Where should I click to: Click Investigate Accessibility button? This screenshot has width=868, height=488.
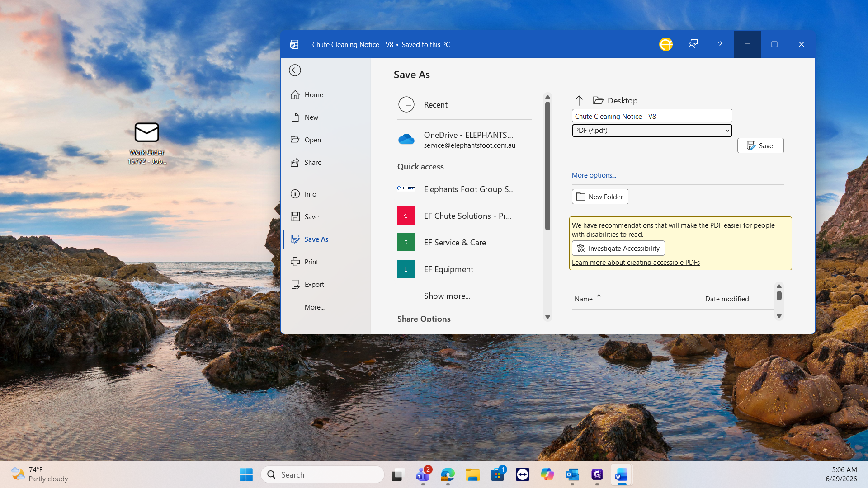coord(618,248)
